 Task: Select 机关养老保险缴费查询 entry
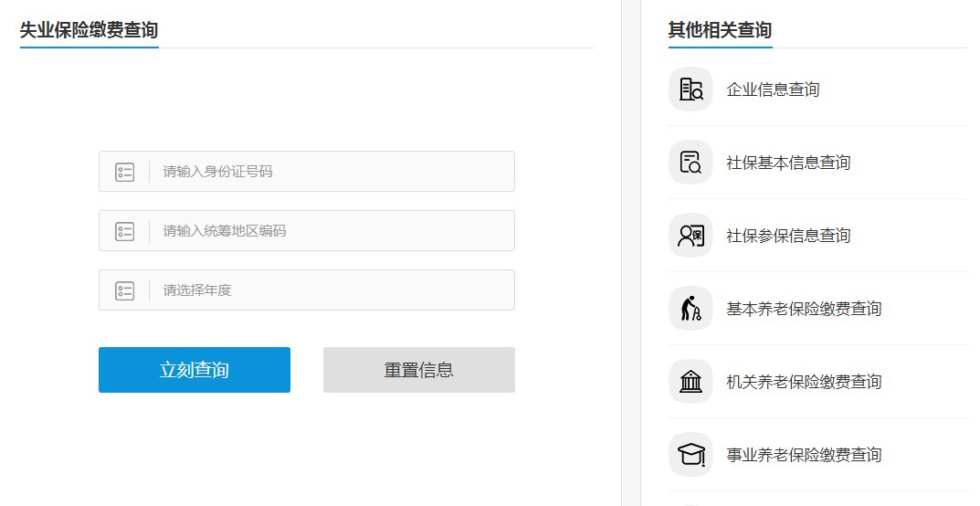tap(804, 382)
